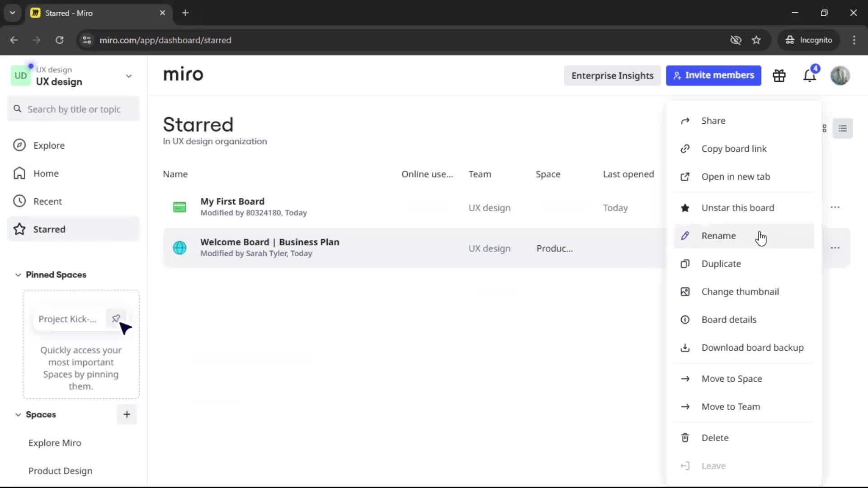The width and height of the screenshot is (868, 488).
Task: Click the browser address bar URL
Action: [x=165, y=40]
